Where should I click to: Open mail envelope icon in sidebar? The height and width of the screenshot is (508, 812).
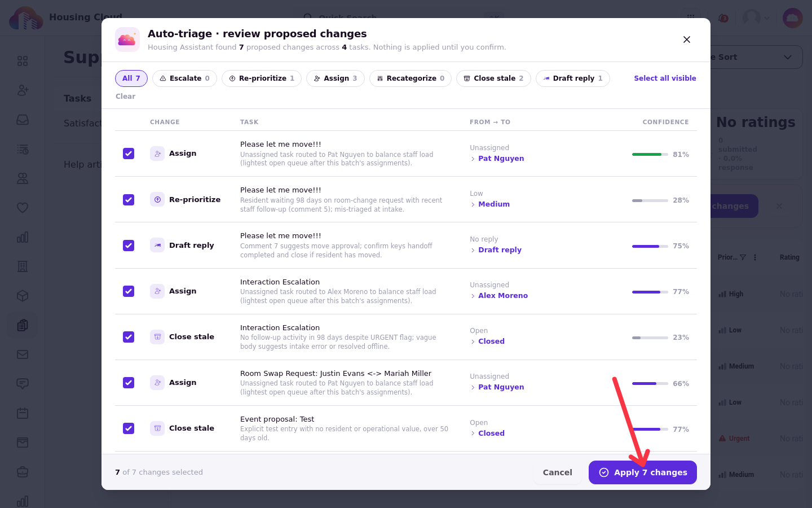[23, 354]
